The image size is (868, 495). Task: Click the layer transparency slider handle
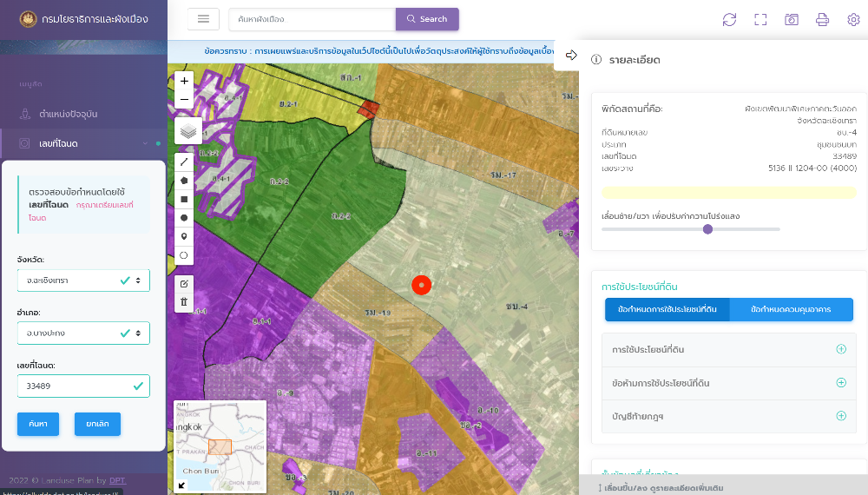(x=707, y=229)
